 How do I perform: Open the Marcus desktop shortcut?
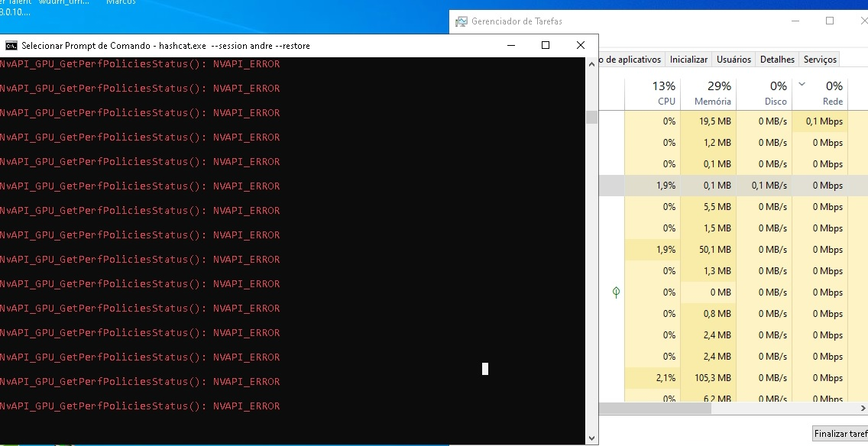(122, 2)
